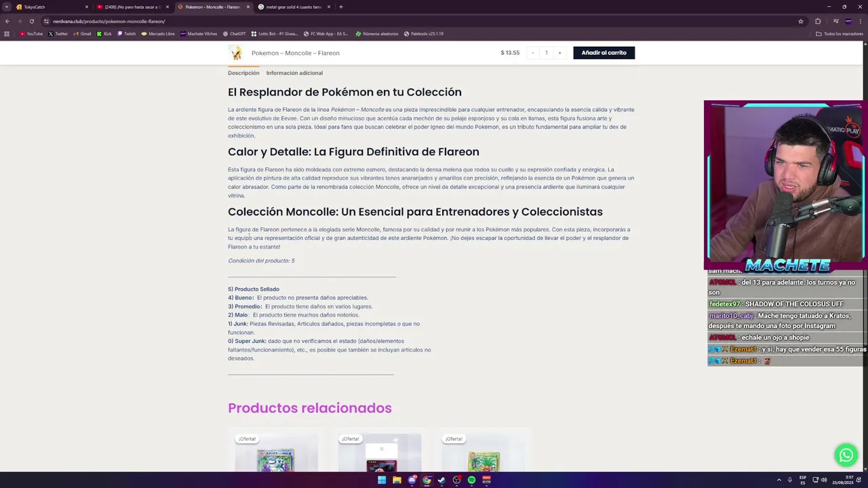
Task: Click the address bar URL
Action: click(x=109, y=21)
